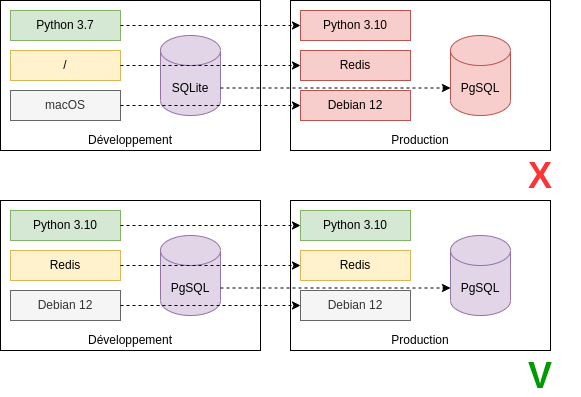Click the bottom Production label
Viewport: 581px width, 397px height.
pyautogui.click(x=420, y=340)
